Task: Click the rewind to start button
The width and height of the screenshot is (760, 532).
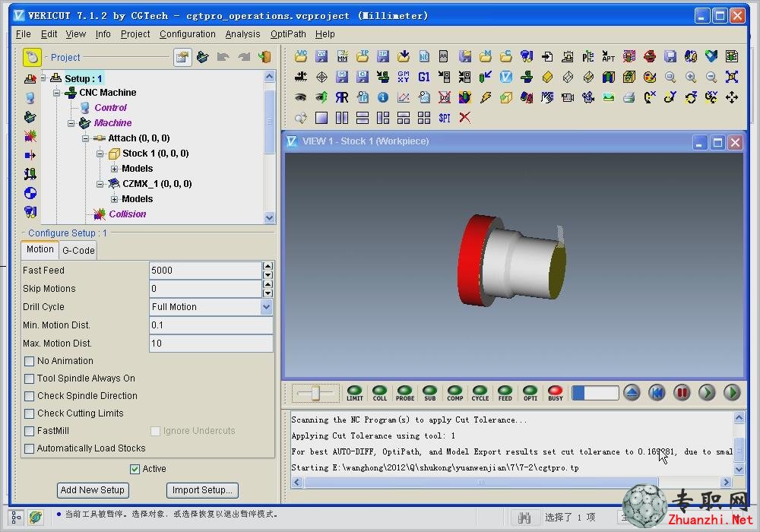Action: point(657,392)
